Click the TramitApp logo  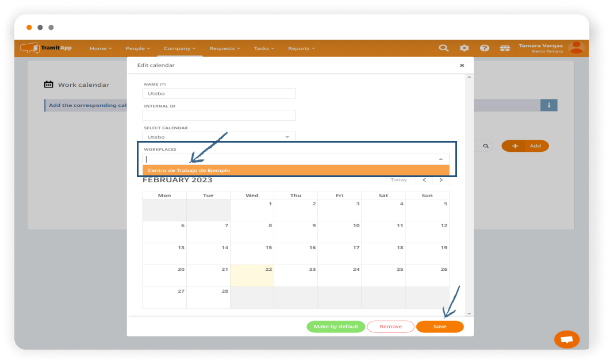point(47,48)
